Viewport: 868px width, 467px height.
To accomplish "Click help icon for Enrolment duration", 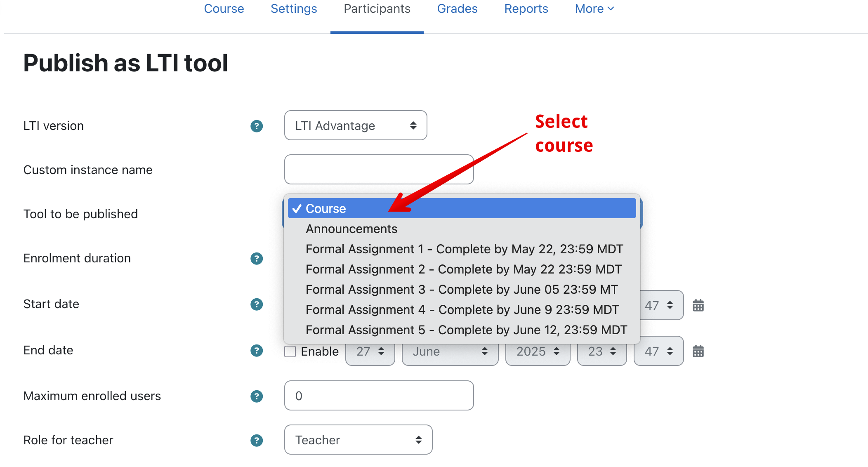I will (257, 258).
